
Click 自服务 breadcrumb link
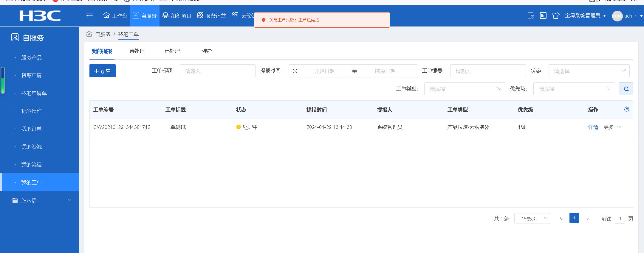coord(103,35)
